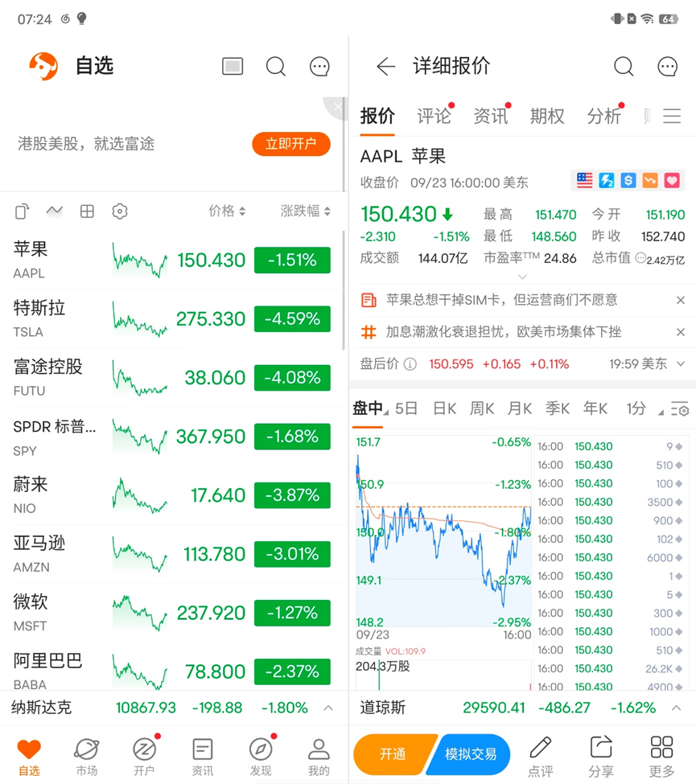Open the watchlist settings hexagon icon
The image size is (696, 784).
pyautogui.click(x=120, y=211)
